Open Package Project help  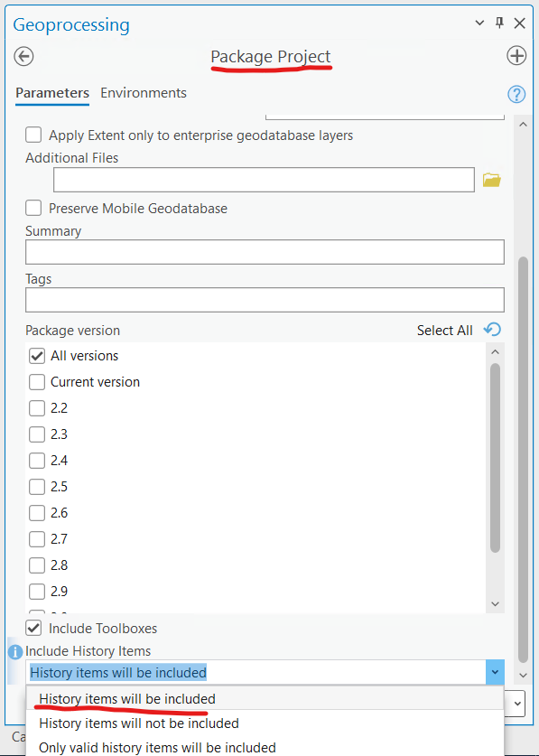516,94
